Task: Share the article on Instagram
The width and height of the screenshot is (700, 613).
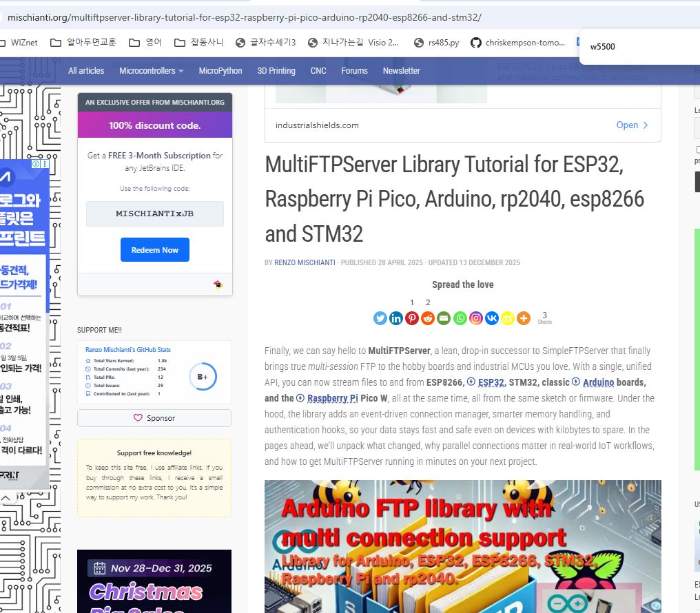Action: 476,318
